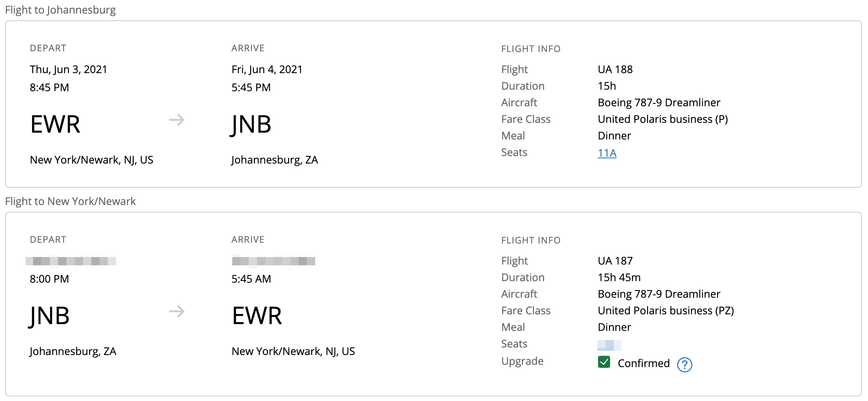868x401 pixels.
Task: Click the large EWR departure airport code
Action: tap(55, 124)
